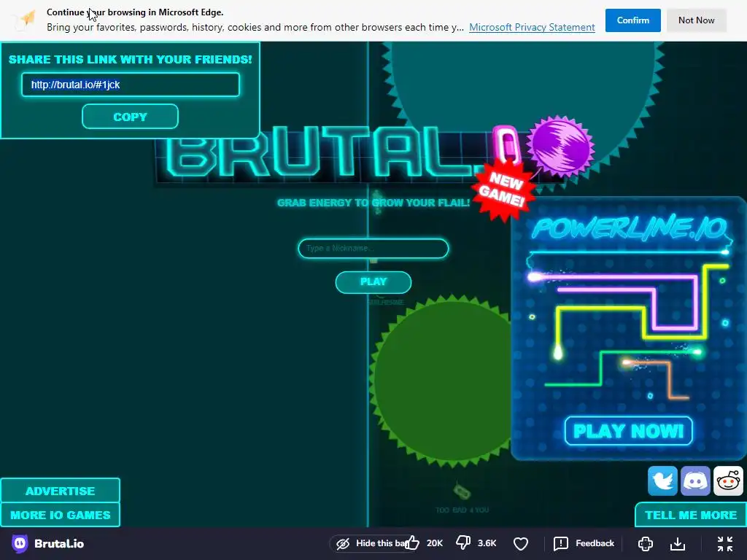Viewport: 747px width, 560px height.
Task: Focus the nickname input field
Action: pyautogui.click(x=373, y=248)
